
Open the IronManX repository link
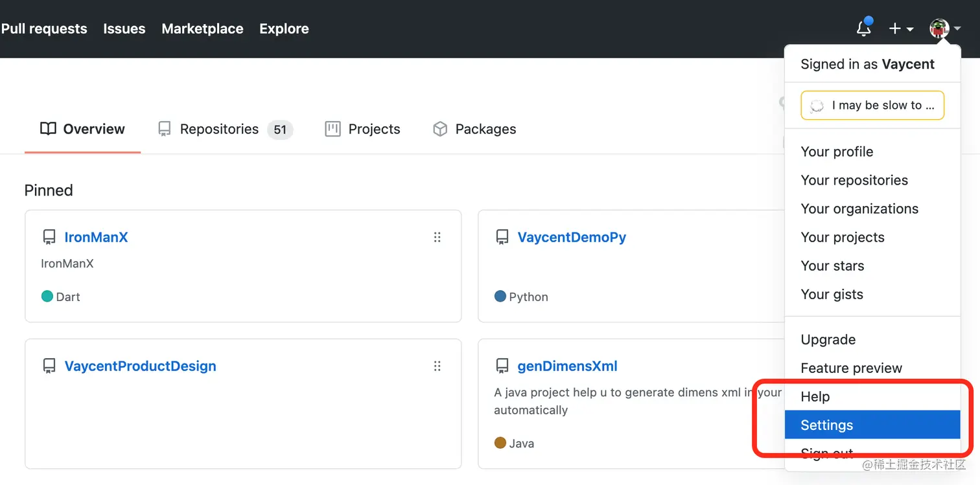(x=96, y=237)
